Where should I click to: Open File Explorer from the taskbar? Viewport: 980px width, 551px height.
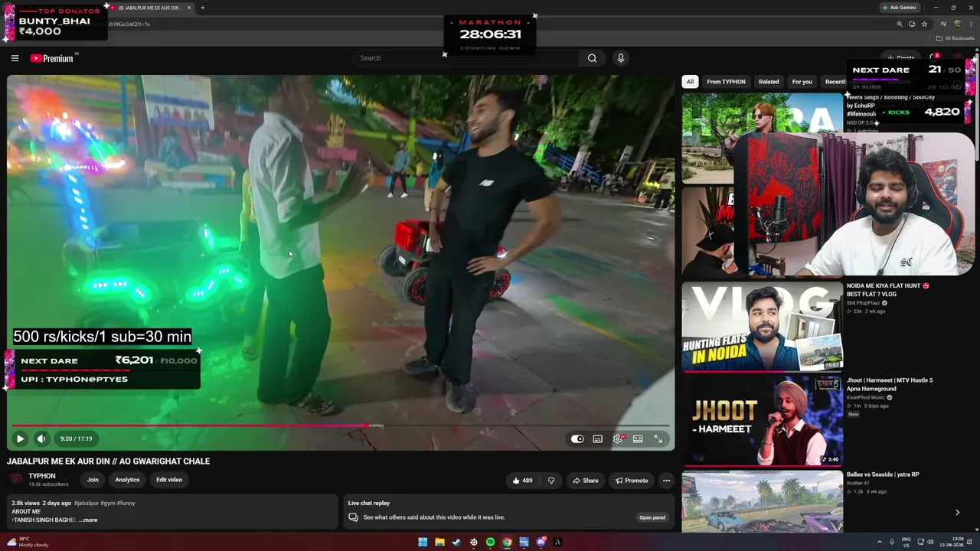(439, 543)
